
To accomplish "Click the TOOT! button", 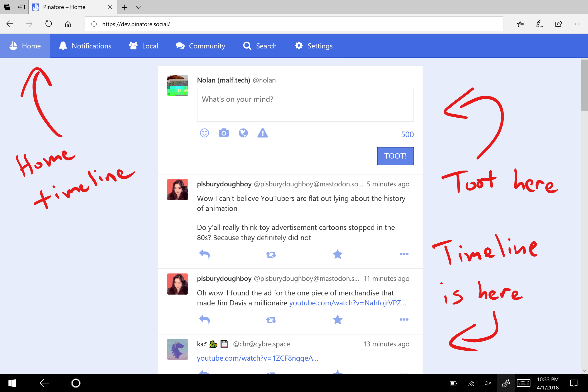I will (395, 156).
